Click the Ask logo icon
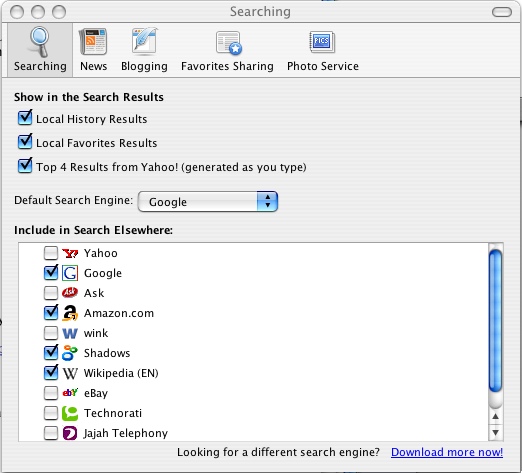The image size is (522, 473). [x=70, y=293]
